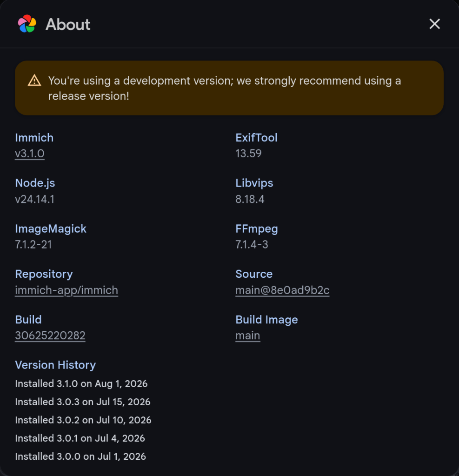Select the Installed 3.0.3 history entry
This screenshot has height=476, width=459.
pyautogui.click(x=83, y=402)
